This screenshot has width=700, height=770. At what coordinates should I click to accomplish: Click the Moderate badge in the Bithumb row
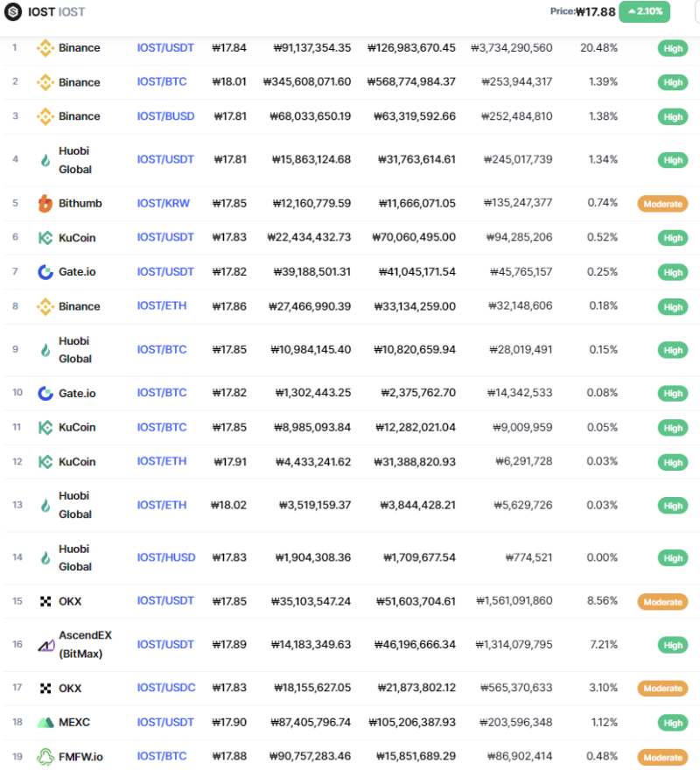pos(662,204)
